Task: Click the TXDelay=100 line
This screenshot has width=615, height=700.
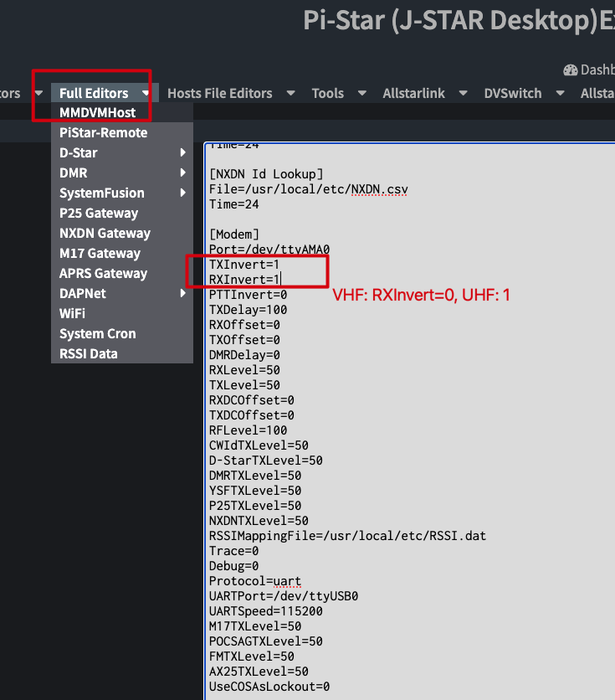Action: point(248,310)
